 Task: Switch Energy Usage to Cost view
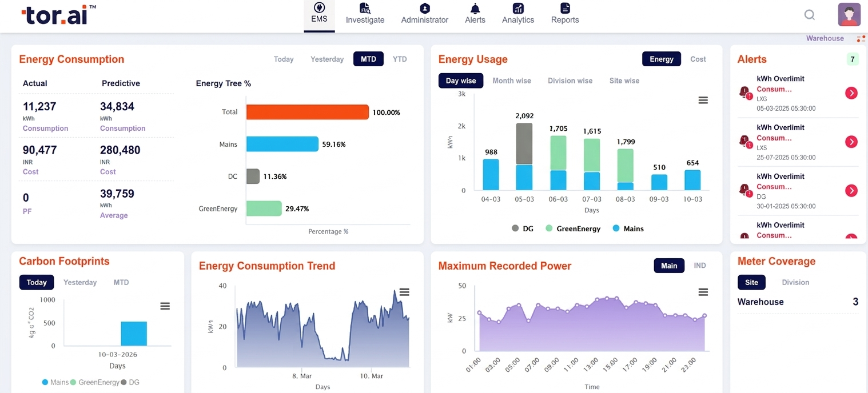click(x=698, y=59)
